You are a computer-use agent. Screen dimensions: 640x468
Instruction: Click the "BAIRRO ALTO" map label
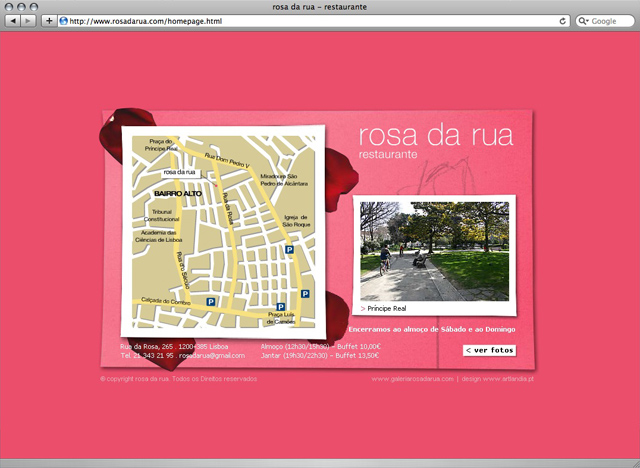(178, 194)
